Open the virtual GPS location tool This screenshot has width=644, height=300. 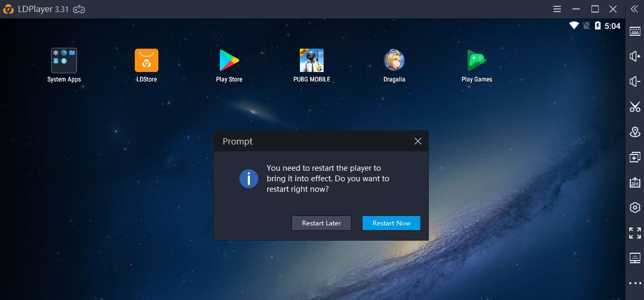click(x=635, y=132)
